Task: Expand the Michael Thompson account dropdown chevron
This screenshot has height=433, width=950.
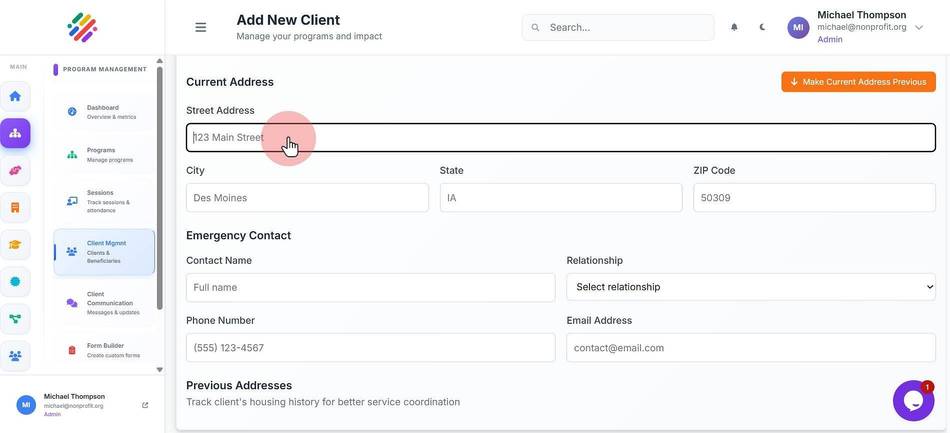Action: 919,27
